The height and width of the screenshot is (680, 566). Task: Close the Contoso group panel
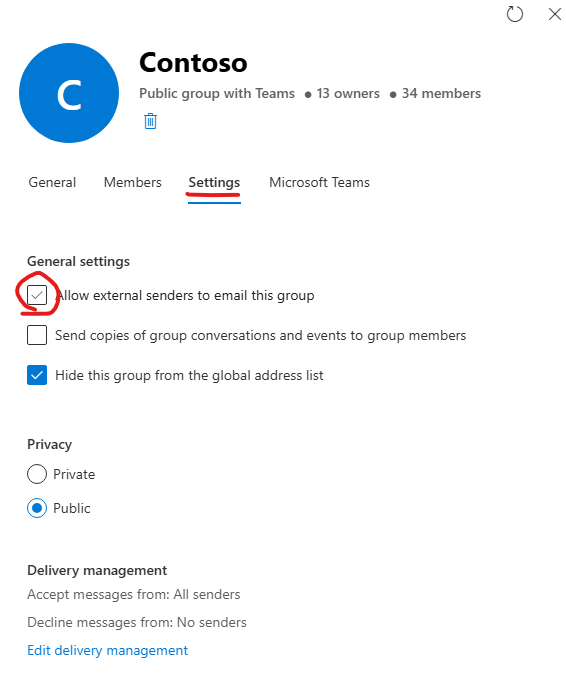click(554, 14)
